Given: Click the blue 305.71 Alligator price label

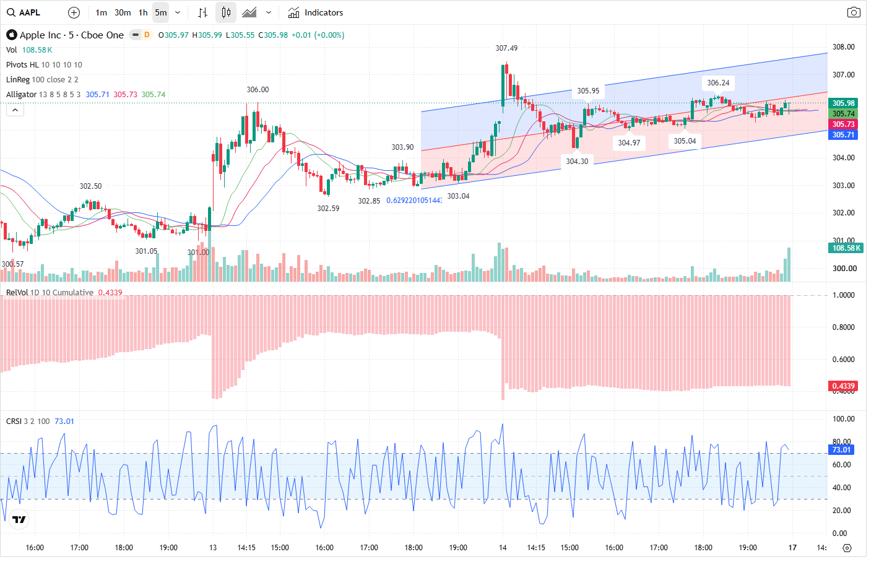Looking at the screenshot, I should click(843, 134).
